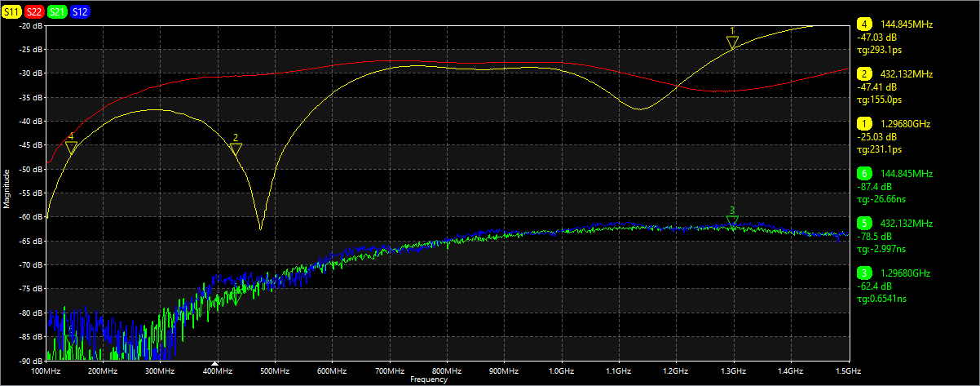980x386 pixels.
Task: Click the Magnitude axis label
Action: click(x=7, y=189)
